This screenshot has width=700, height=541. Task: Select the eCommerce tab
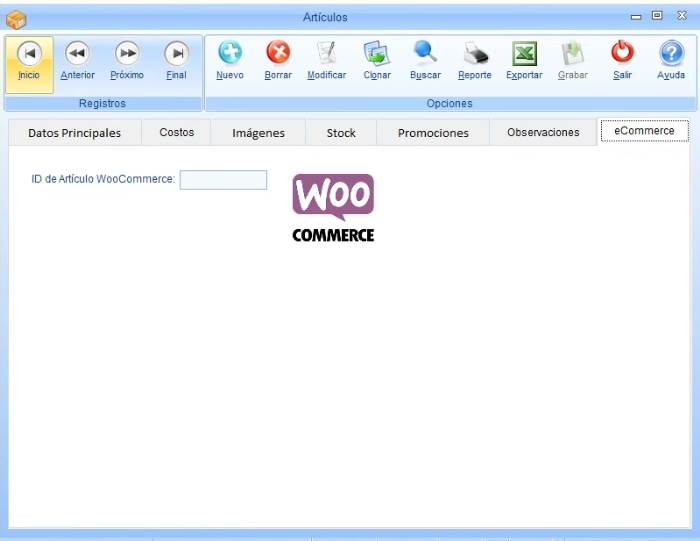(644, 131)
